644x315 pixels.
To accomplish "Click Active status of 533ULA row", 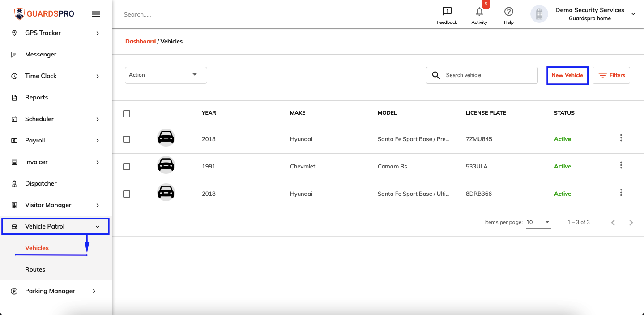I will pyautogui.click(x=563, y=166).
